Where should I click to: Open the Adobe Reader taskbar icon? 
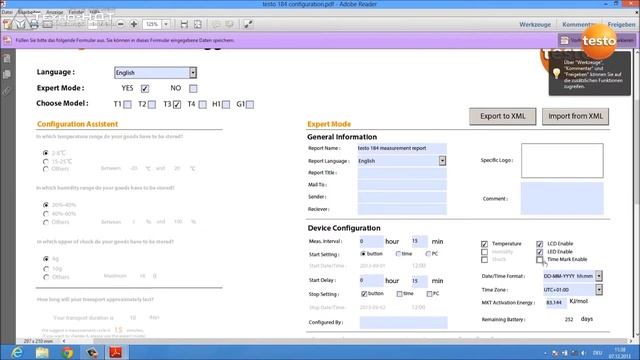coord(116,352)
